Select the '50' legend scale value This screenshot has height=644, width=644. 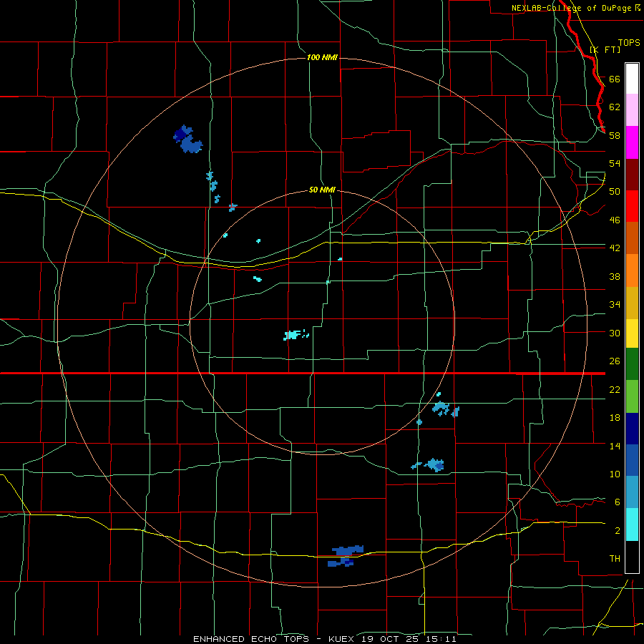615,192
